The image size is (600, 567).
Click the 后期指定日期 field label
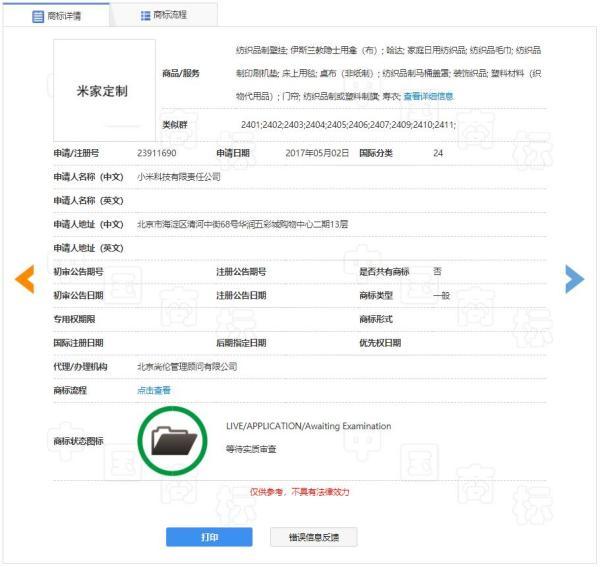point(241,343)
